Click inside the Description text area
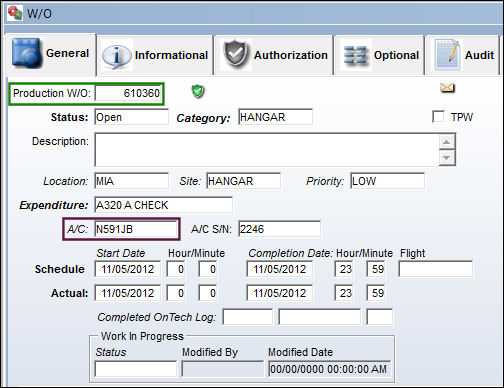This screenshot has width=504, height=388. pyautogui.click(x=267, y=150)
